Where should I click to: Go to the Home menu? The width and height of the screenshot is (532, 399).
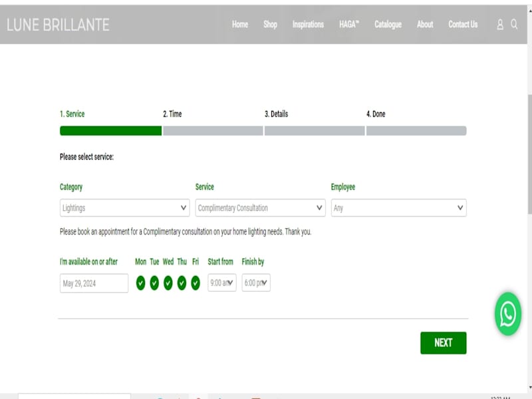pos(240,25)
